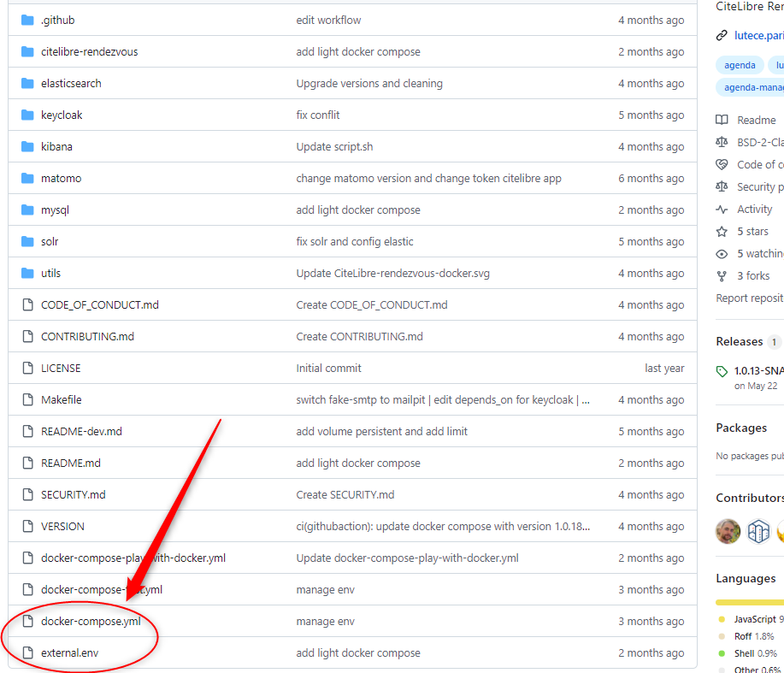Image resolution: width=784 pixels, height=673 pixels.
Task: Click the tag icon for release 1.0.13
Action: tap(722, 371)
